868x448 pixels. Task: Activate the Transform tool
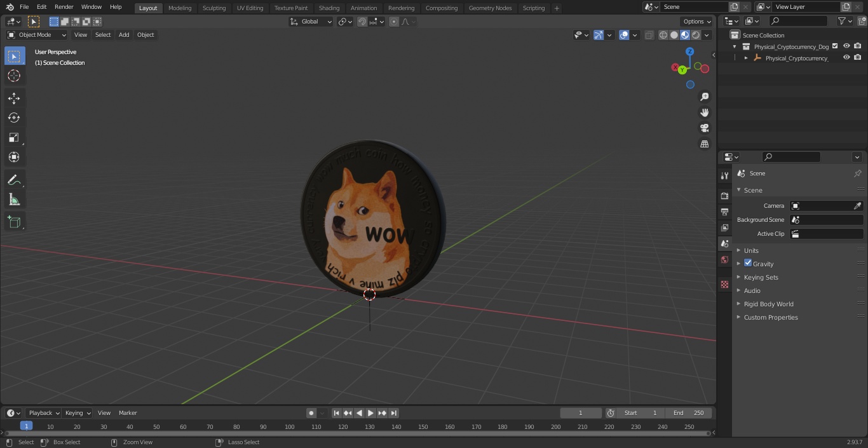(14, 157)
